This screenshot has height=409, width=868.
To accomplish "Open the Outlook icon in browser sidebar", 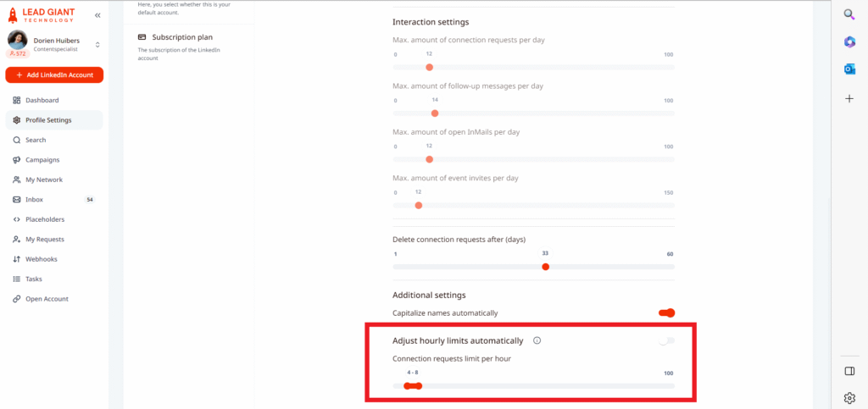I will tap(849, 69).
